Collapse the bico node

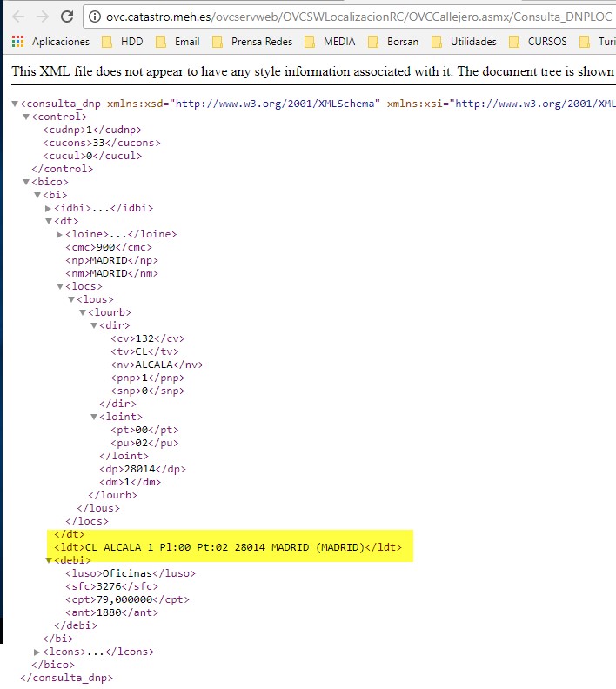click(26, 182)
